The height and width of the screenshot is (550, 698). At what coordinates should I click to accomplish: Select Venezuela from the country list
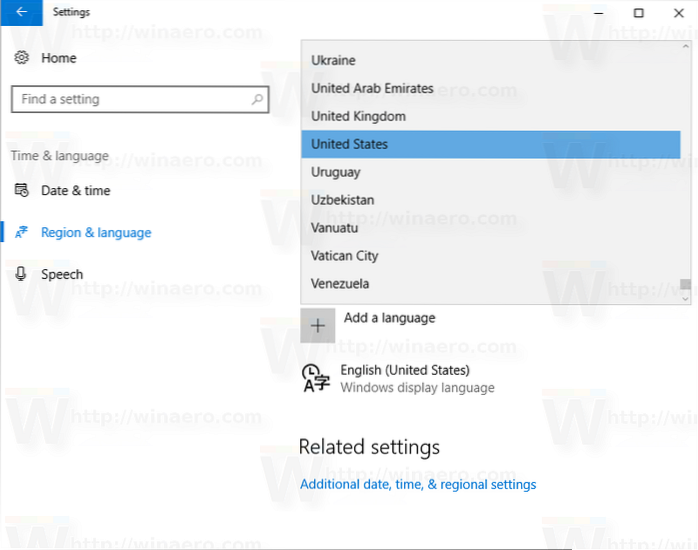click(x=491, y=283)
